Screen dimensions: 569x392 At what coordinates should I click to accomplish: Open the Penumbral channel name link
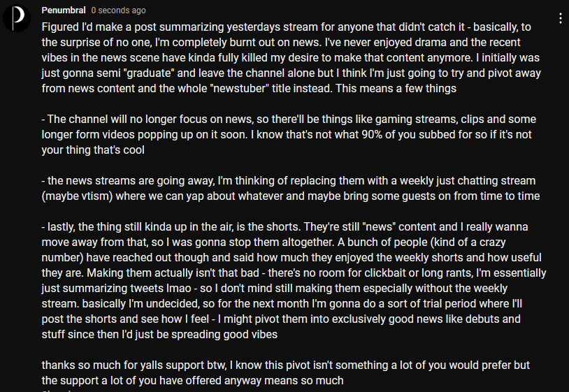(x=64, y=10)
